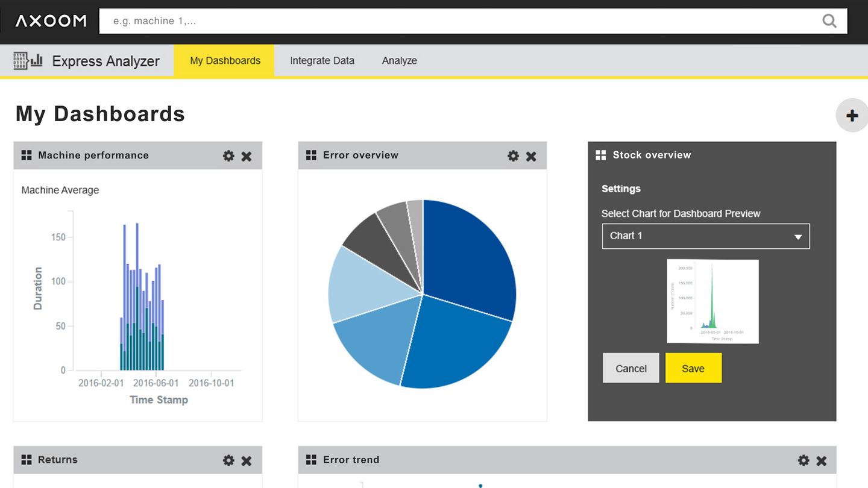Add a new dashboard with plus button
Screen dimensions: 868x488
pyautogui.click(x=852, y=115)
